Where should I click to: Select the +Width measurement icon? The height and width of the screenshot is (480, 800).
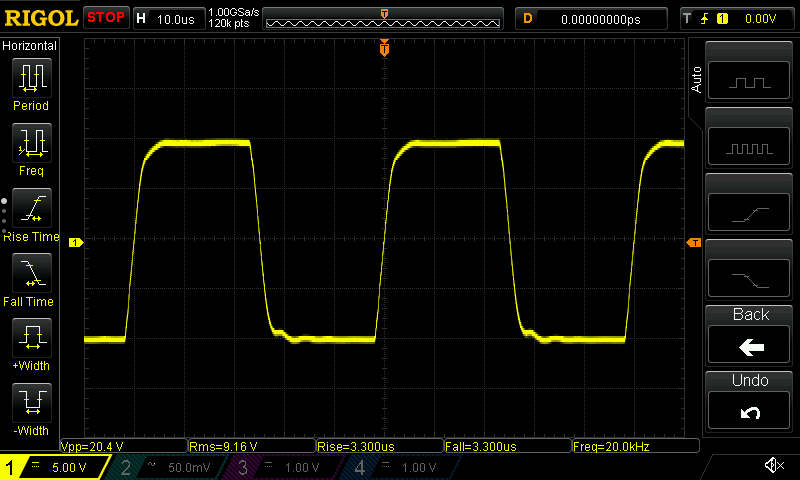(x=32, y=338)
